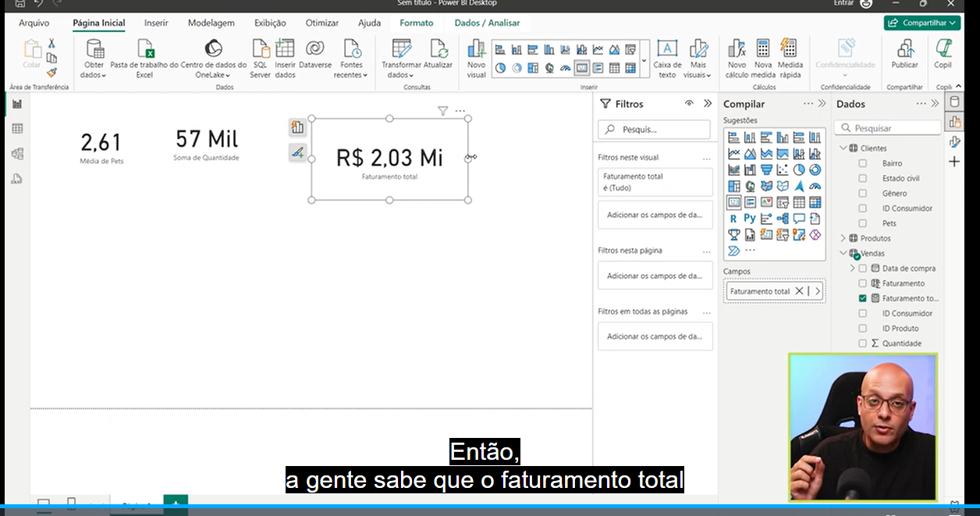Viewport: 980px width, 516px height.
Task: Check the ID Consumidor field under Clientes
Action: (x=863, y=208)
